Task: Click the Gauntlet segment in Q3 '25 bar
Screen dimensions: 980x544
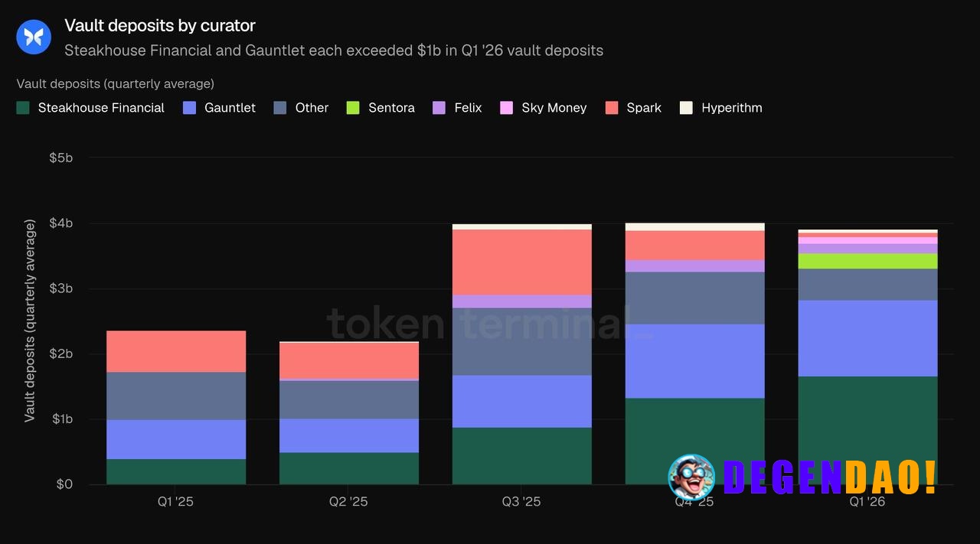Action: coord(522,402)
